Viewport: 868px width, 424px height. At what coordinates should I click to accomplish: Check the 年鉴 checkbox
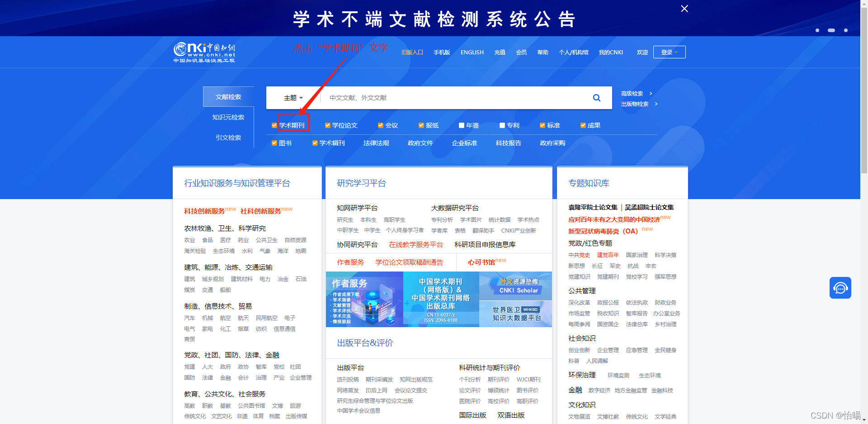[462, 125]
